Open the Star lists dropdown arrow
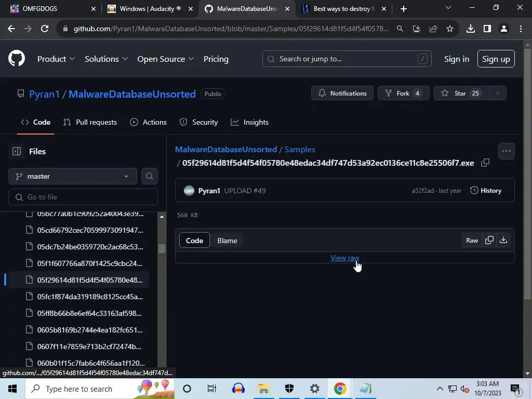The image size is (532, 399). click(497, 94)
